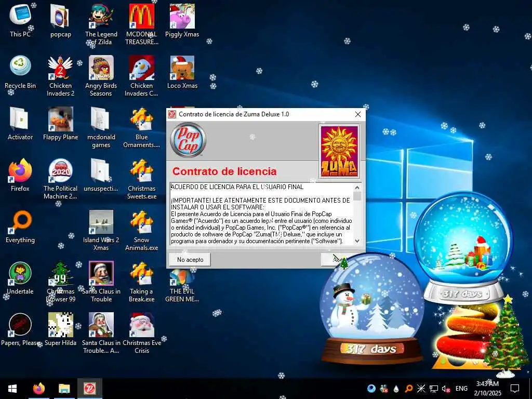Screen dimensions: 532x399
Task: Select the Super Hilda icon
Action: click(60, 330)
